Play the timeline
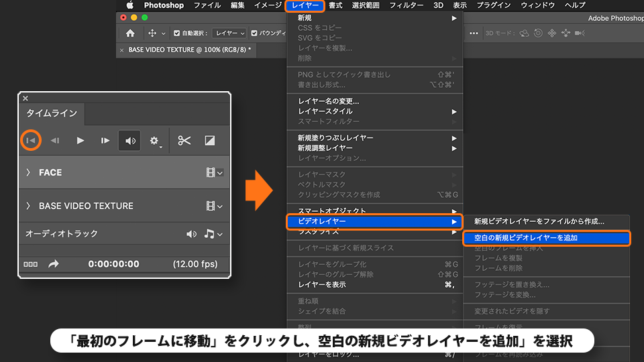The height and width of the screenshot is (362, 644). [x=80, y=140]
